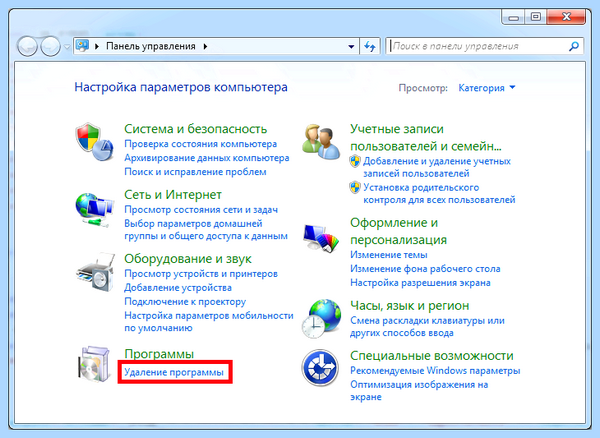Open Изменение фона рабочего стола
The width and height of the screenshot is (600, 438).
[425, 269]
